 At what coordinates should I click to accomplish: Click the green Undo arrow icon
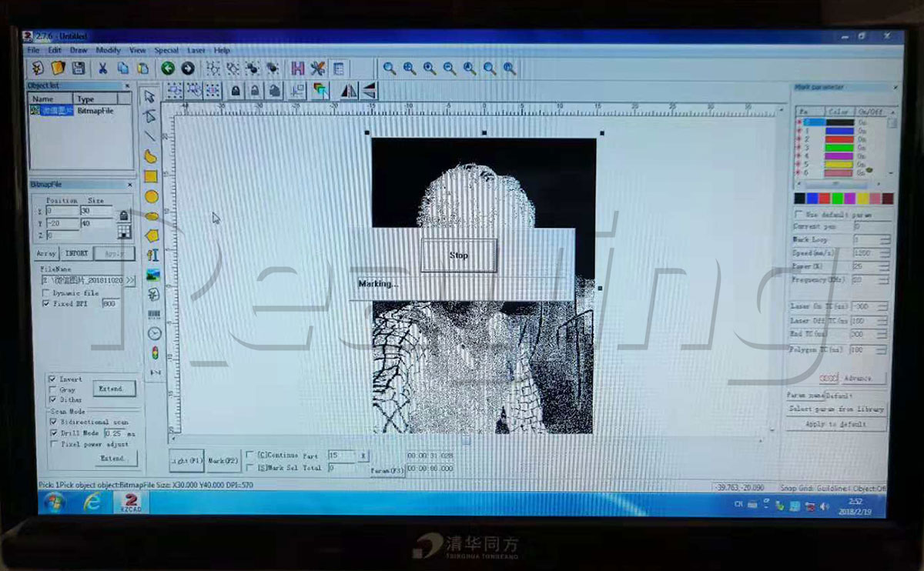[167, 68]
